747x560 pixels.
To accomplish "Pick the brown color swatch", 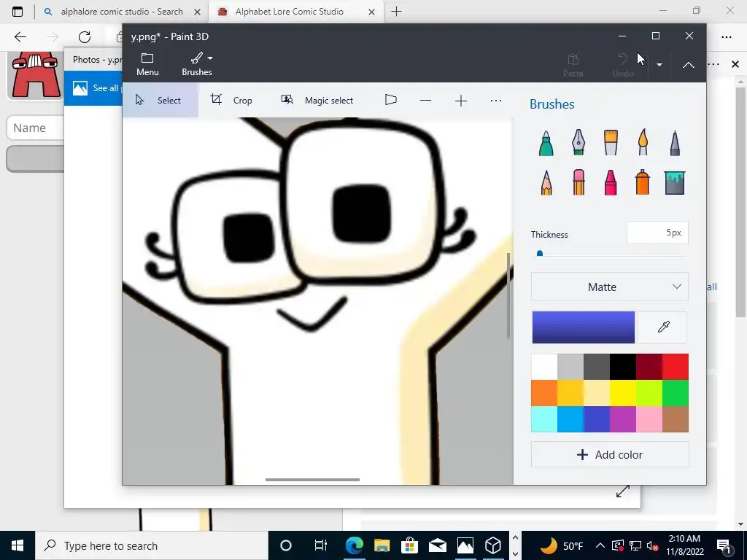I will pos(675,419).
